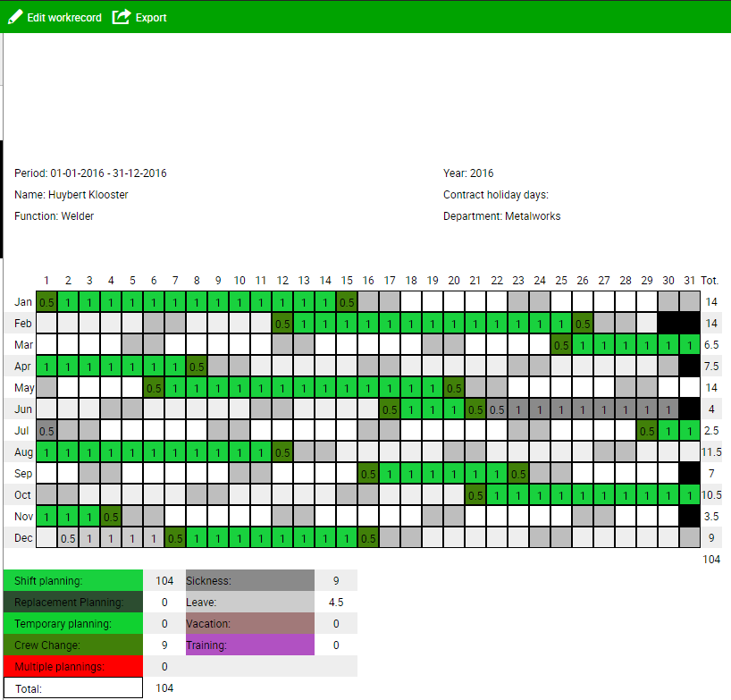Screen dimensions: 731x700
Task: Click the Export arrow icon
Action: click(122, 17)
